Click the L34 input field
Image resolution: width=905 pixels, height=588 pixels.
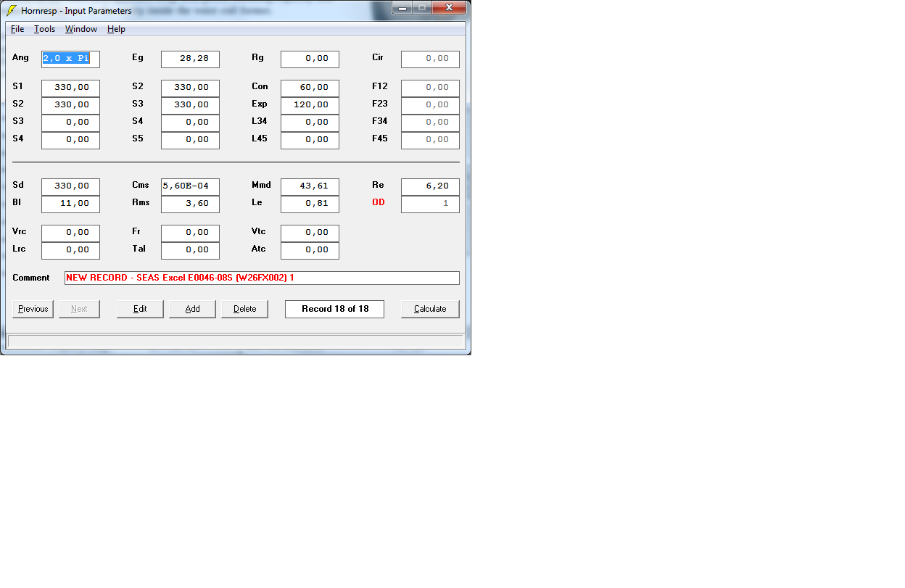310,123
